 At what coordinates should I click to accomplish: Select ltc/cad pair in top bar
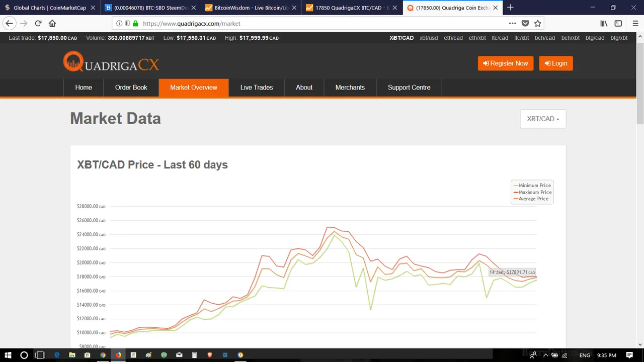pos(500,38)
